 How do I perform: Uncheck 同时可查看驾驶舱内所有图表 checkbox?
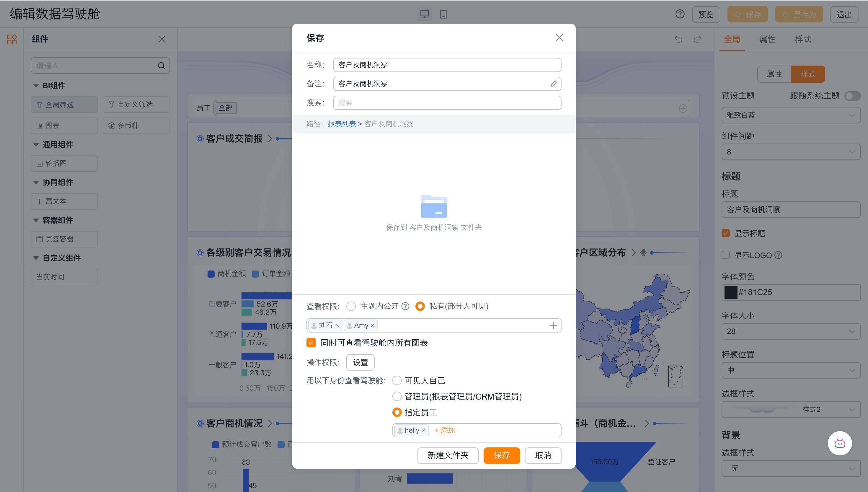pos(311,343)
